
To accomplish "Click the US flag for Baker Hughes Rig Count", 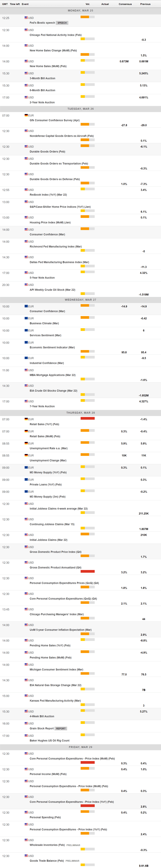I will pos(26,736).
